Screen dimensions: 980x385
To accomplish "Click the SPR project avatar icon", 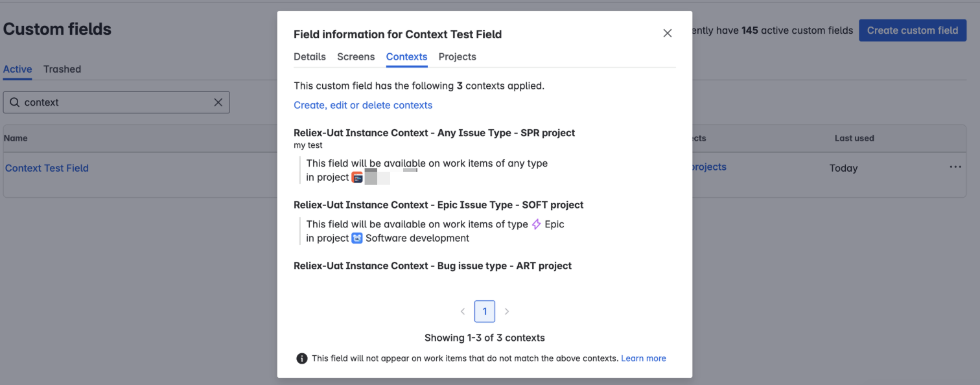I will [x=357, y=178].
